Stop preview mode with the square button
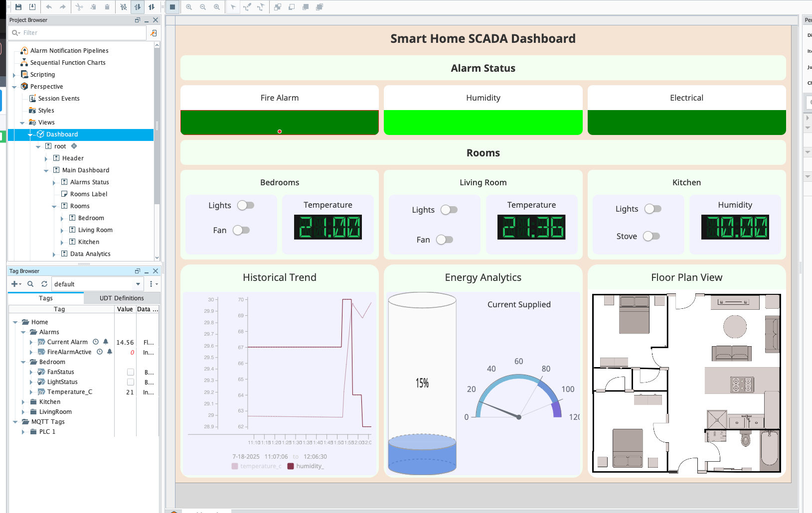This screenshot has width=812, height=513. 172,7
